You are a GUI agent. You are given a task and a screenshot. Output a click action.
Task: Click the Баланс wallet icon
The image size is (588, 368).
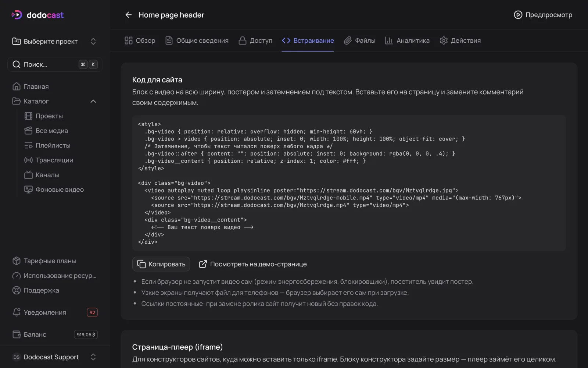[17, 334]
